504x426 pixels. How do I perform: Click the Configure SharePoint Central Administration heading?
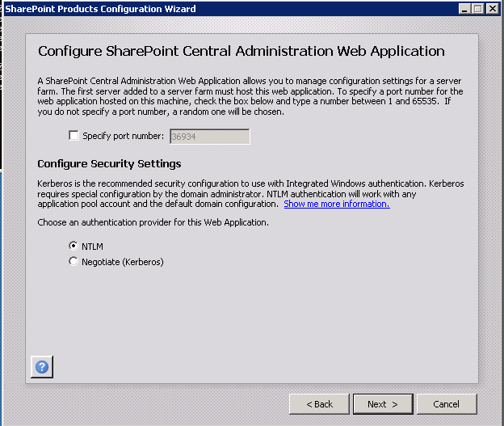[x=241, y=51]
